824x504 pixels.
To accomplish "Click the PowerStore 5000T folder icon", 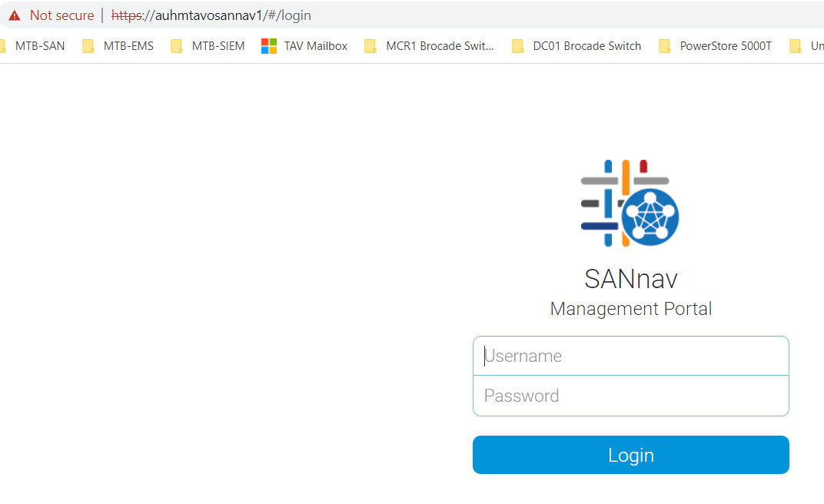I will 664,46.
